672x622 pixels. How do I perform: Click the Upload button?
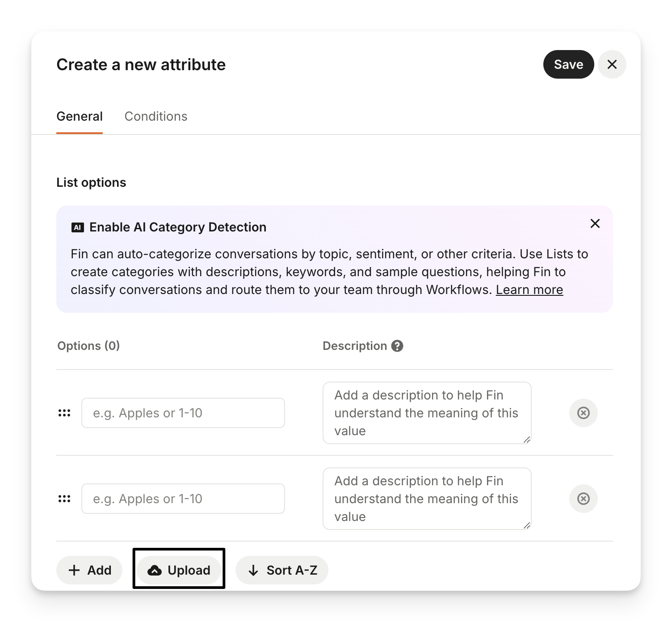179,570
